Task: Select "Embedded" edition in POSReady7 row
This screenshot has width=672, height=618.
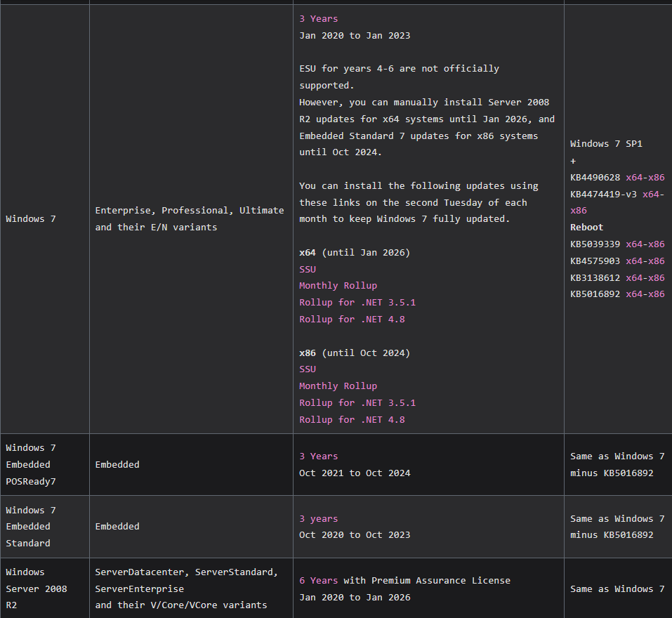Action: point(117,465)
